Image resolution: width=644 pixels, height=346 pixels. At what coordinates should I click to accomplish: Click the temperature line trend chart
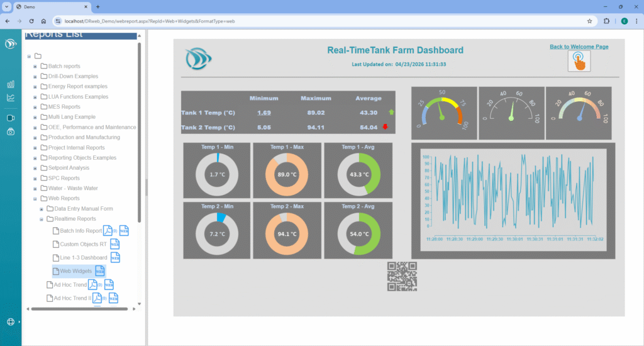(x=513, y=201)
